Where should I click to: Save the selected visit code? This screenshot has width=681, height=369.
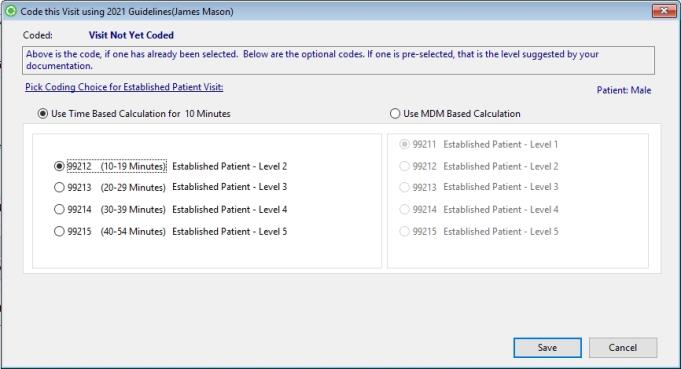pos(547,348)
